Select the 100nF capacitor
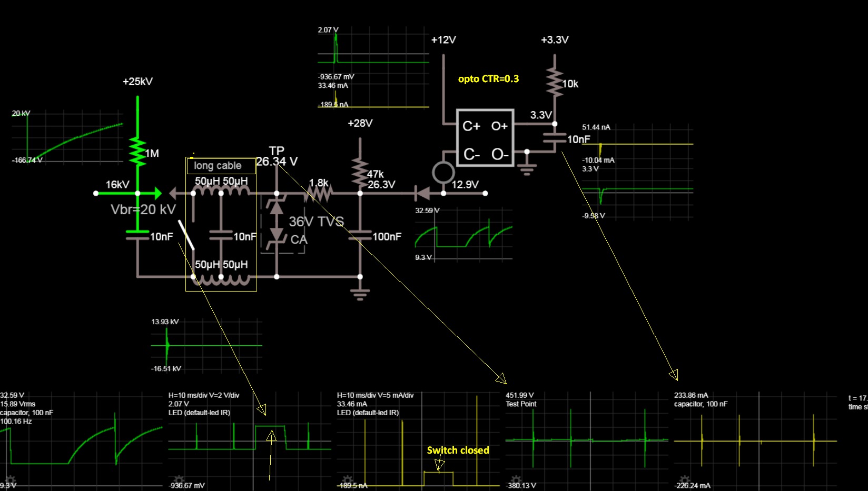 click(360, 235)
